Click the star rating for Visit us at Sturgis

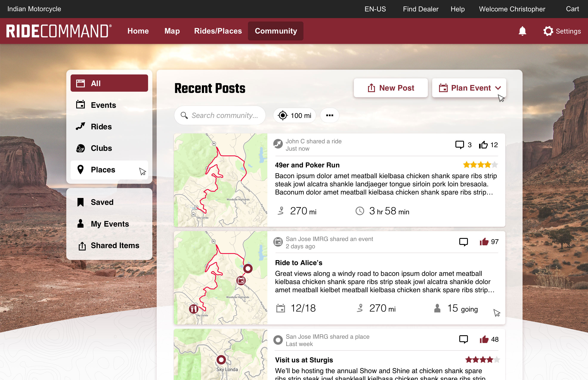482,360
